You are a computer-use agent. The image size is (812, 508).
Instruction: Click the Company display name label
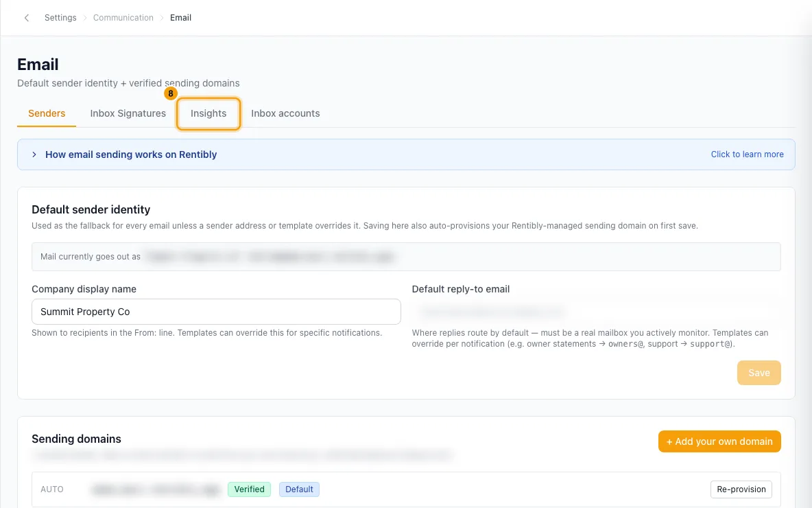[x=84, y=289]
